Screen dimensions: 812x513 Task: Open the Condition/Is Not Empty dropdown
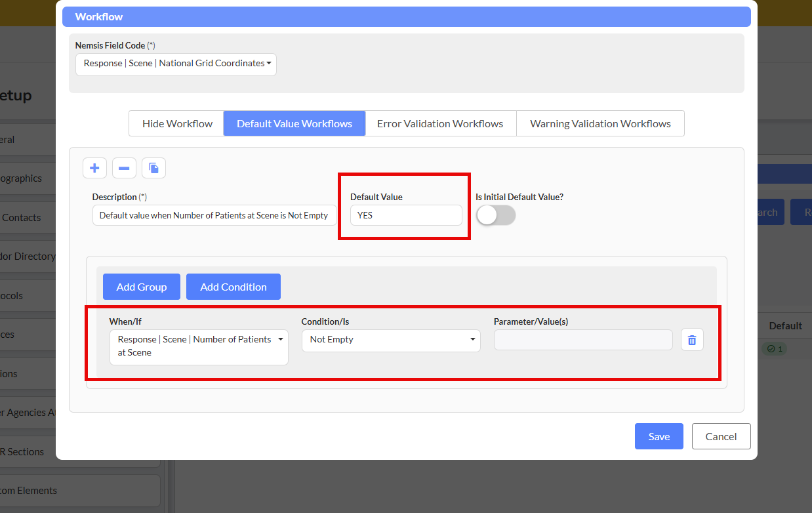(391, 340)
